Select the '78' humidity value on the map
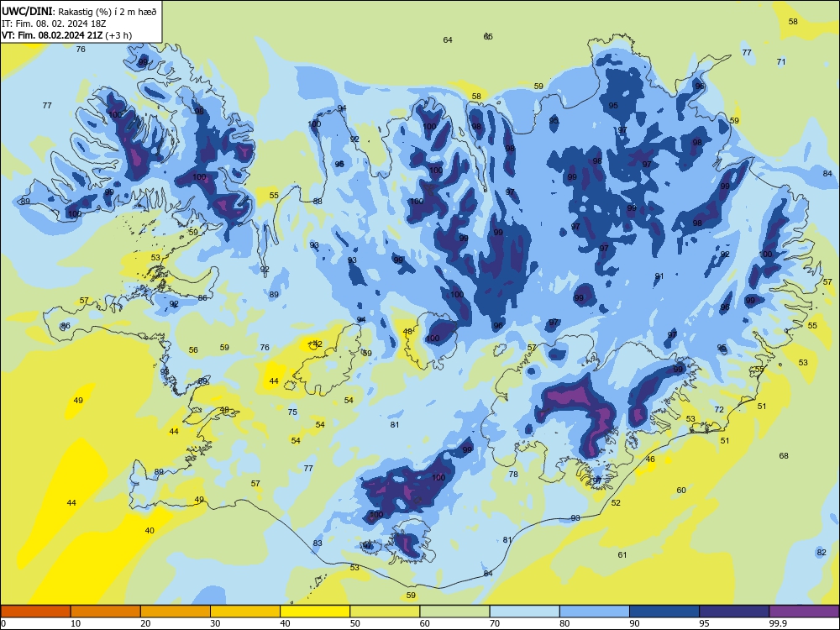Image resolution: width=840 pixels, height=630 pixels. pyautogui.click(x=513, y=474)
